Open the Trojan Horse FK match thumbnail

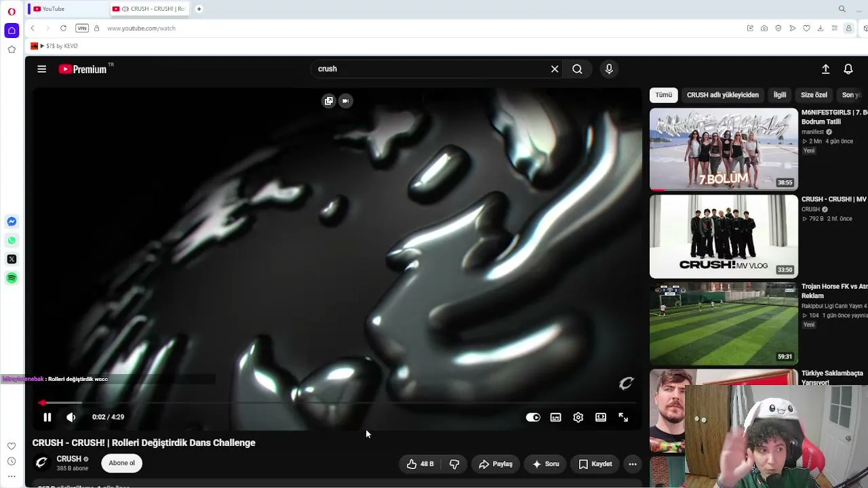pyautogui.click(x=724, y=324)
